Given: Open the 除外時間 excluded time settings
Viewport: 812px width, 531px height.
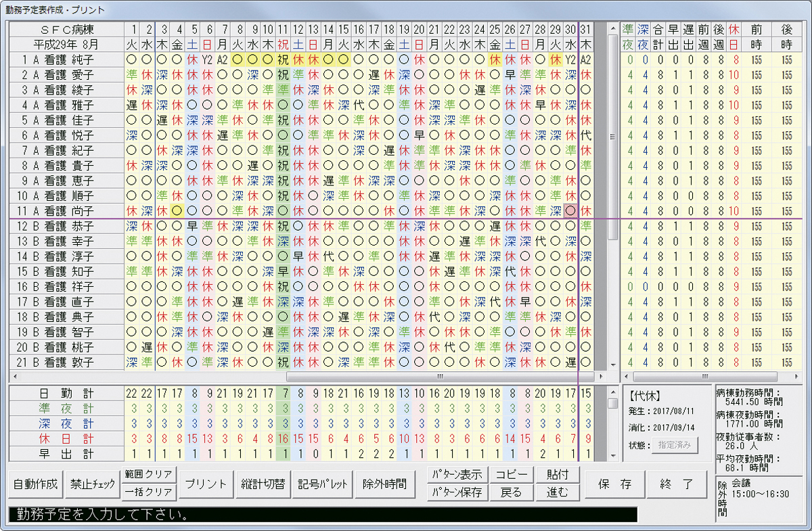Looking at the screenshot, I should pyautogui.click(x=384, y=484).
